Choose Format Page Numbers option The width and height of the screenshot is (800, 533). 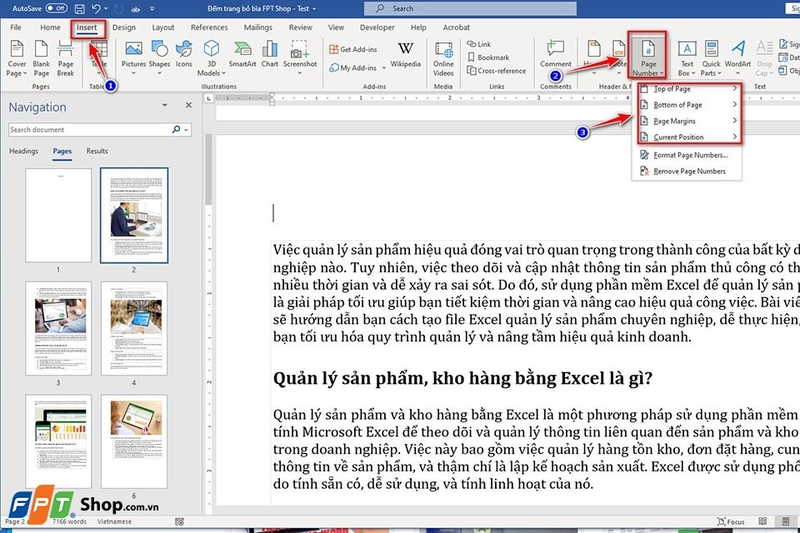point(687,155)
